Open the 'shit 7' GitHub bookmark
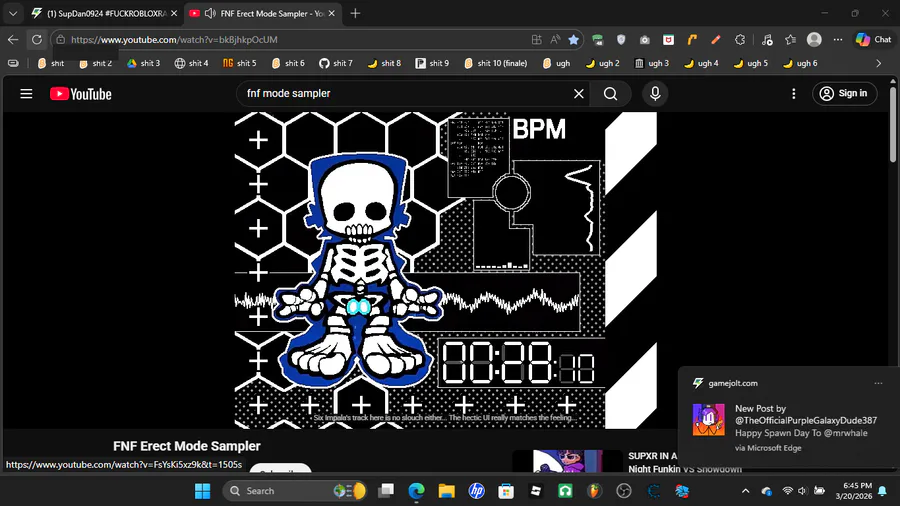This screenshot has width=900, height=506. (x=336, y=63)
